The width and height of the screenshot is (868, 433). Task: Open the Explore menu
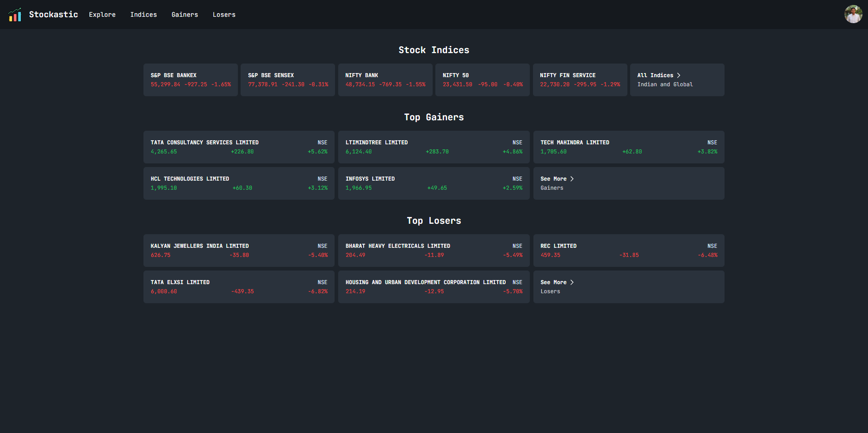102,15
